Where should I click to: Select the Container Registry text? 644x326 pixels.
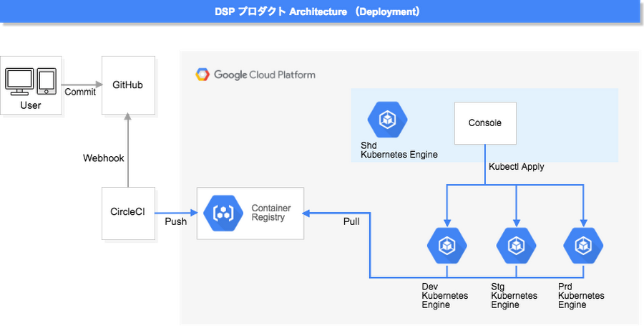[271, 213]
